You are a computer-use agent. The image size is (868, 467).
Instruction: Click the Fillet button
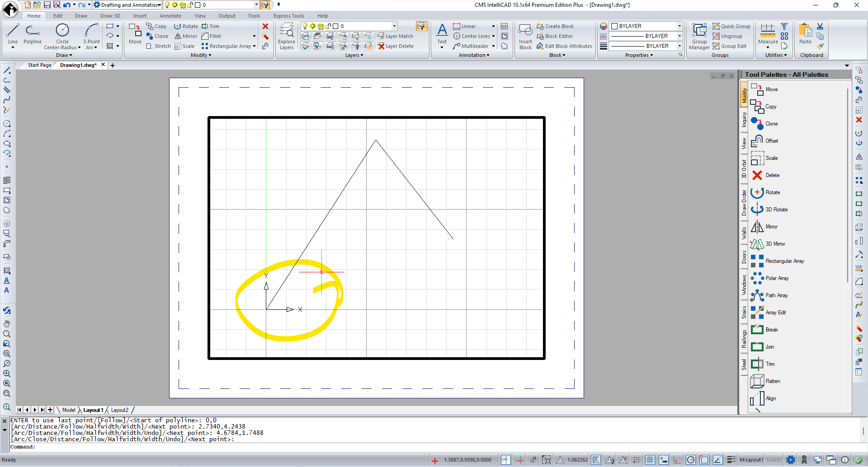pyautogui.click(x=212, y=36)
